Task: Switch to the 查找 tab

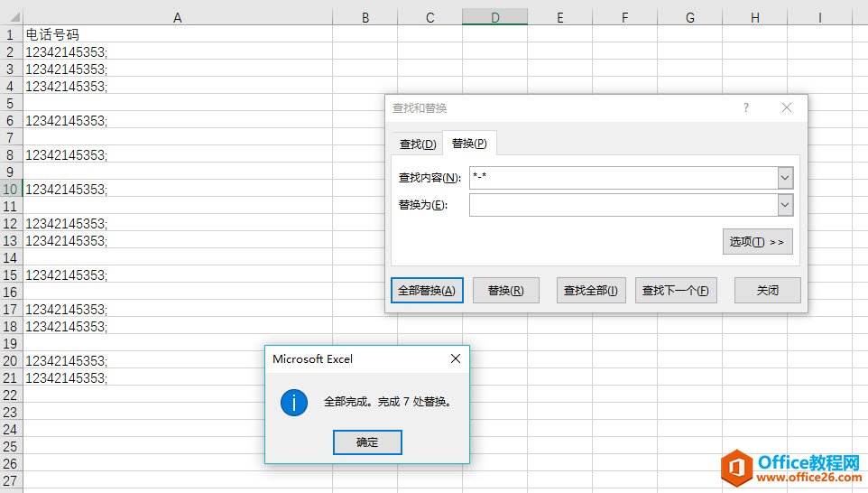Action: pos(417,144)
